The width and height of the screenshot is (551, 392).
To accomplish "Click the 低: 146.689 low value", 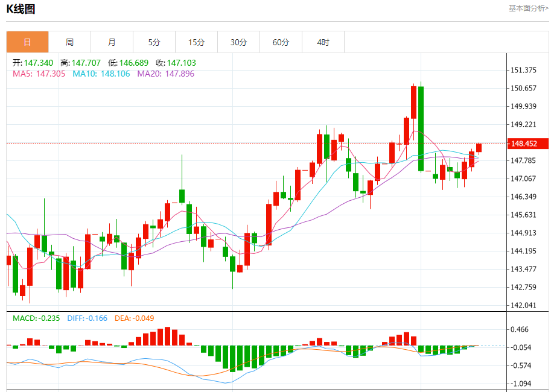I will 129,63.
